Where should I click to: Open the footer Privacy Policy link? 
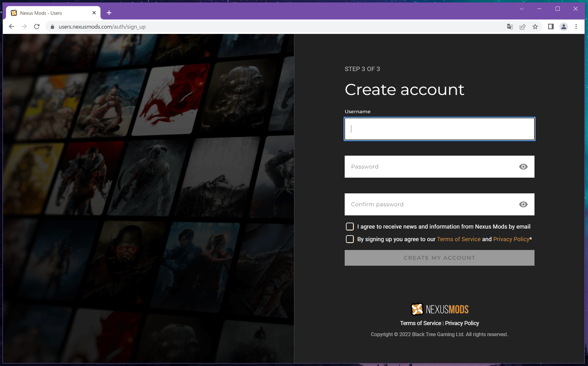point(462,323)
